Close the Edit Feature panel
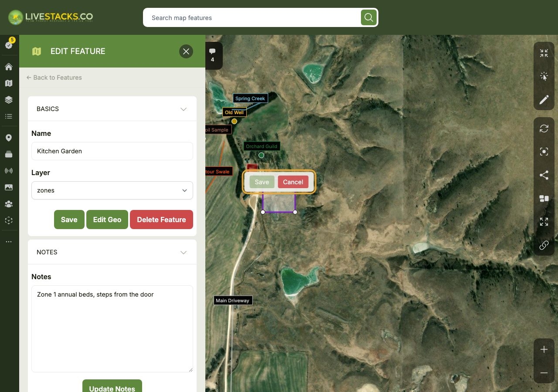Viewport: 558px width, 392px height. pyautogui.click(x=186, y=51)
